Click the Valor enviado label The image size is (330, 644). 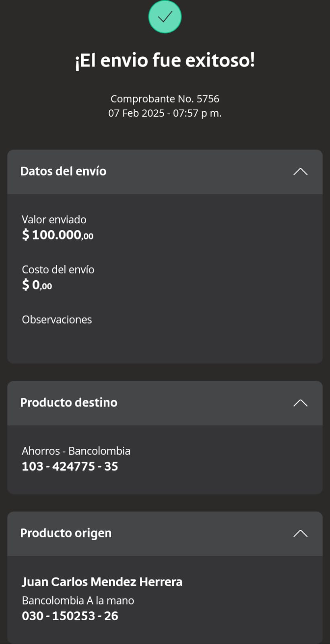coord(54,219)
